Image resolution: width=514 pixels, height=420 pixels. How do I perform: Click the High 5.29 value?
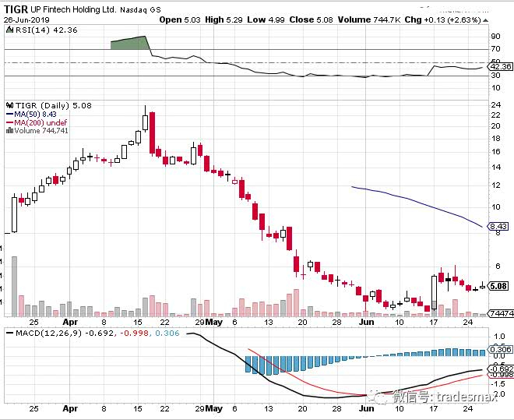[x=224, y=19]
